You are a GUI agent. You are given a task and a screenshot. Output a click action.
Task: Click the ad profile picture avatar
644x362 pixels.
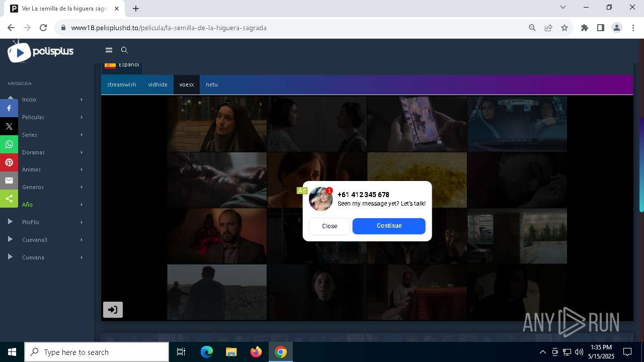(320, 199)
